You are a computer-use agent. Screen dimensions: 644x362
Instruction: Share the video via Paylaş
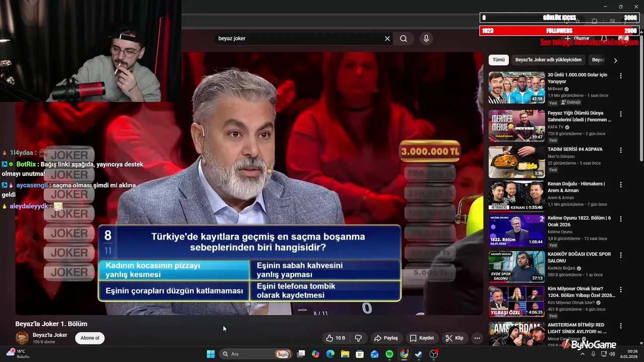[x=386, y=338]
